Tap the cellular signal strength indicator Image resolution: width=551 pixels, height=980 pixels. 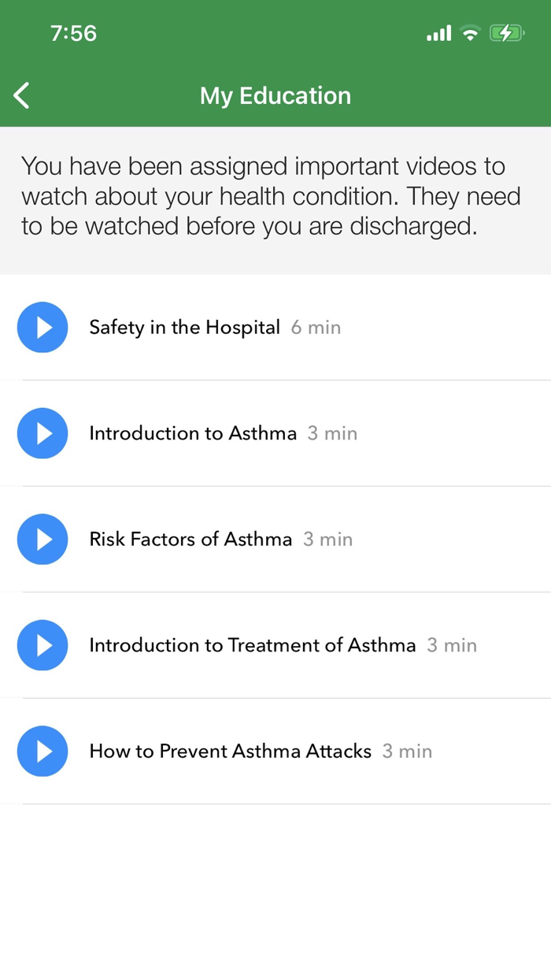point(438,33)
